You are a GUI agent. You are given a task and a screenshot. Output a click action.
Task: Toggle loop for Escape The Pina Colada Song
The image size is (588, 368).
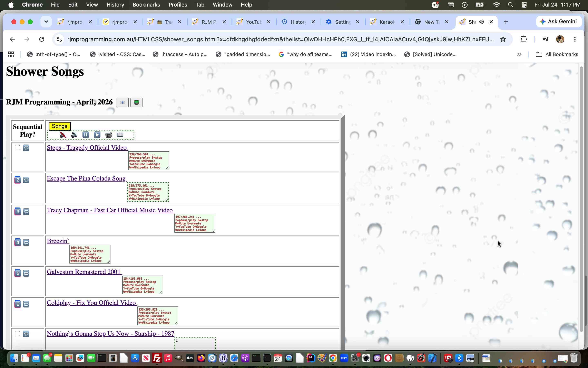click(26, 180)
